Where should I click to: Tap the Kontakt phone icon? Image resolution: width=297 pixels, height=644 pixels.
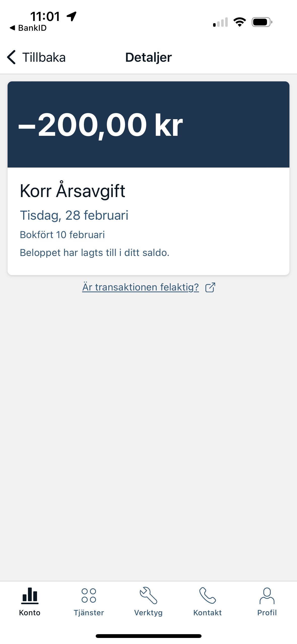(207, 596)
